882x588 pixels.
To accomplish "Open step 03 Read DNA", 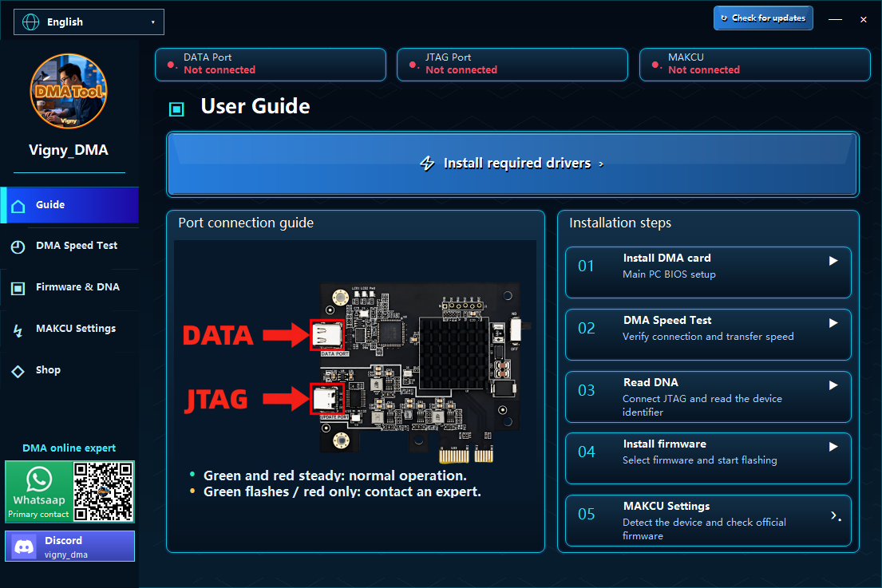I will [708, 397].
